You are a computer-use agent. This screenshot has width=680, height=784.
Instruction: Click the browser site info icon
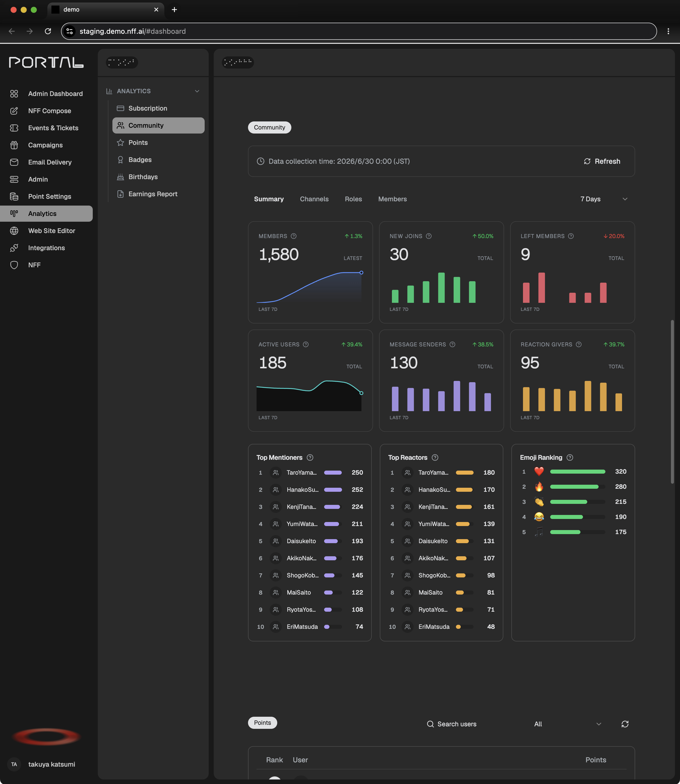[x=70, y=31]
